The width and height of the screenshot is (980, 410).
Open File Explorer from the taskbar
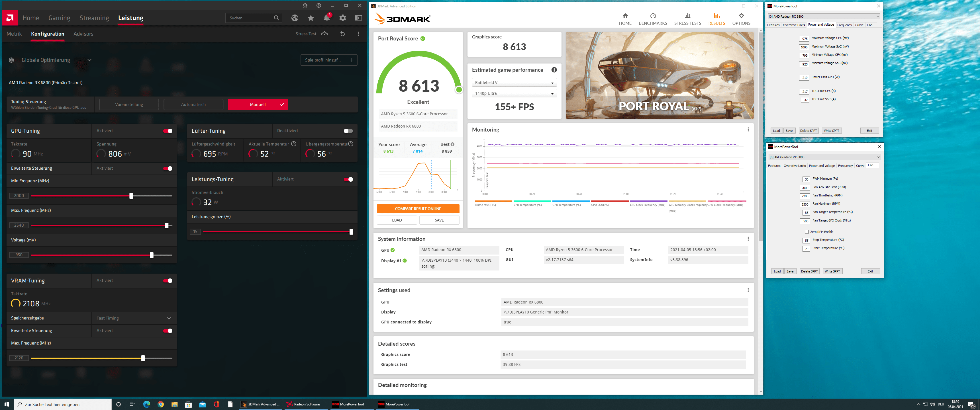pos(174,404)
